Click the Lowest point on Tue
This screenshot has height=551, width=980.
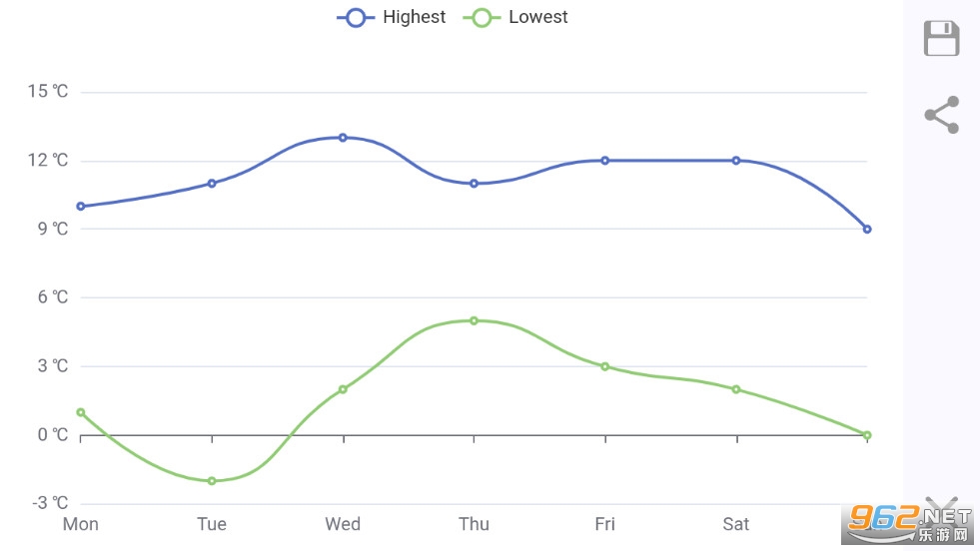pos(212,481)
